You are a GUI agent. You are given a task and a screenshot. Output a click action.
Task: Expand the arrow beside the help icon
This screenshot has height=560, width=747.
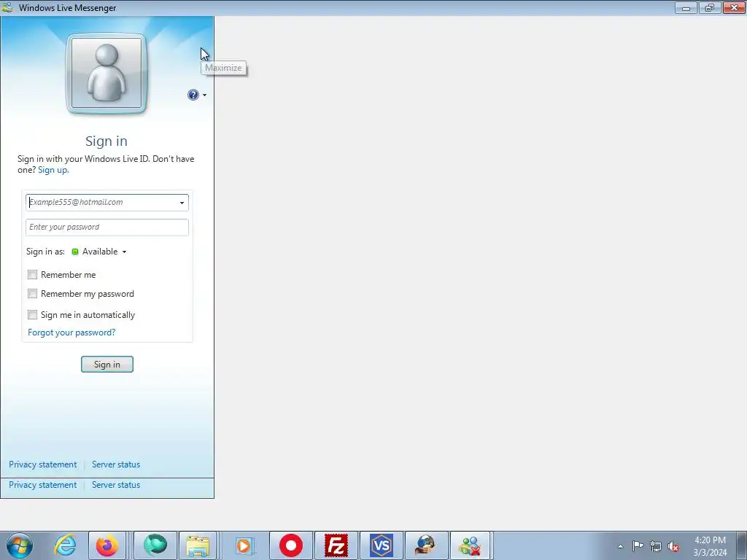tap(204, 95)
